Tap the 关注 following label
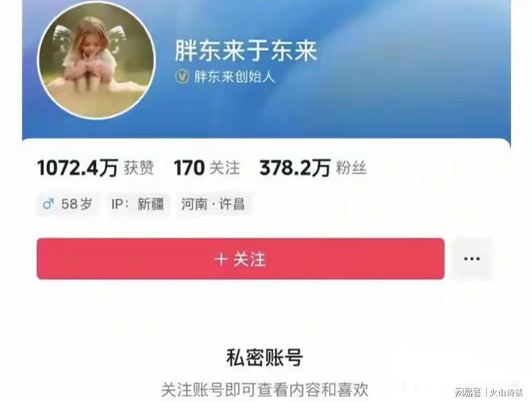The height and width of the screenshot is (402, 532). pyautogui.click(x=224, y=168)
